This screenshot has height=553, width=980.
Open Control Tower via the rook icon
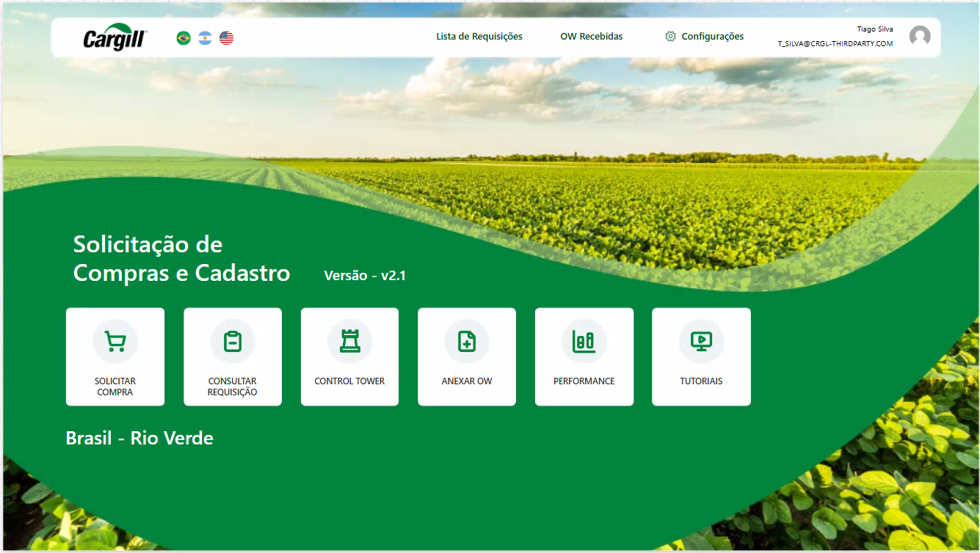tap(349, 342)
